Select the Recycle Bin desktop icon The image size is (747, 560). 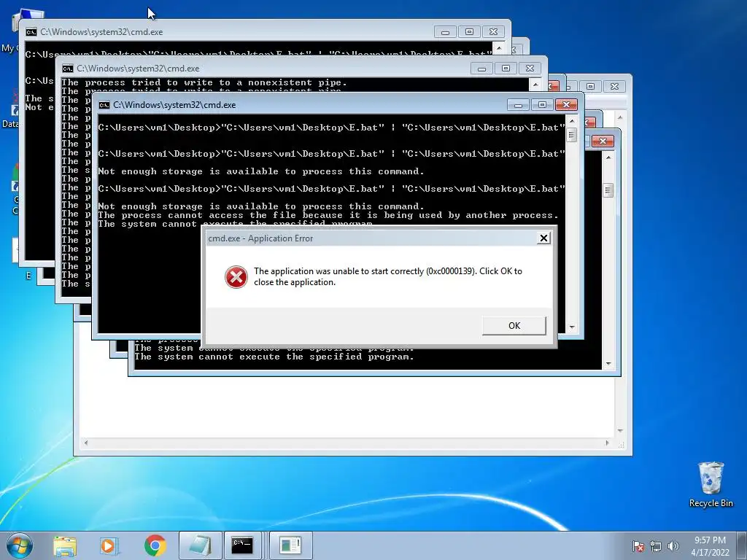[711, 485]
